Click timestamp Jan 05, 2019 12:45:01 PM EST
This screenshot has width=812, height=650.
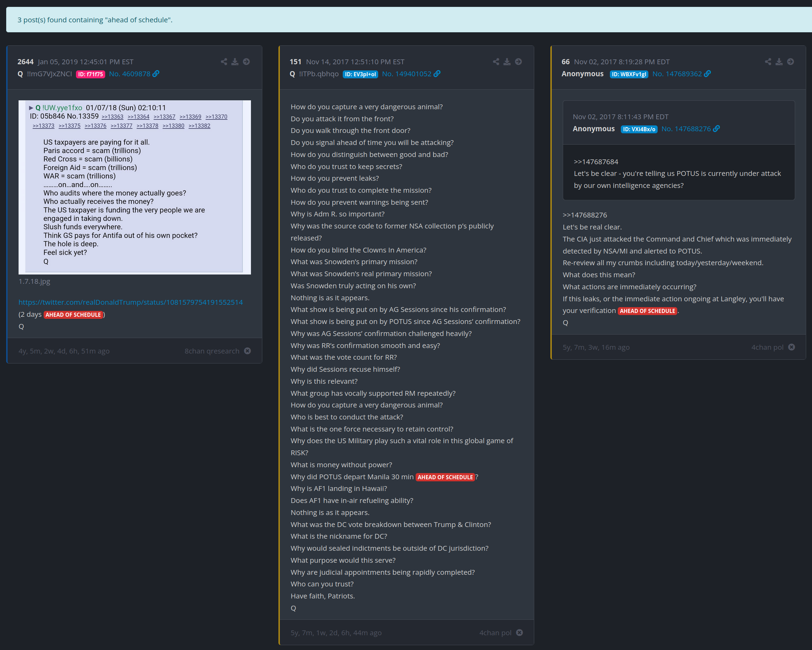click(x=86, y=62)
